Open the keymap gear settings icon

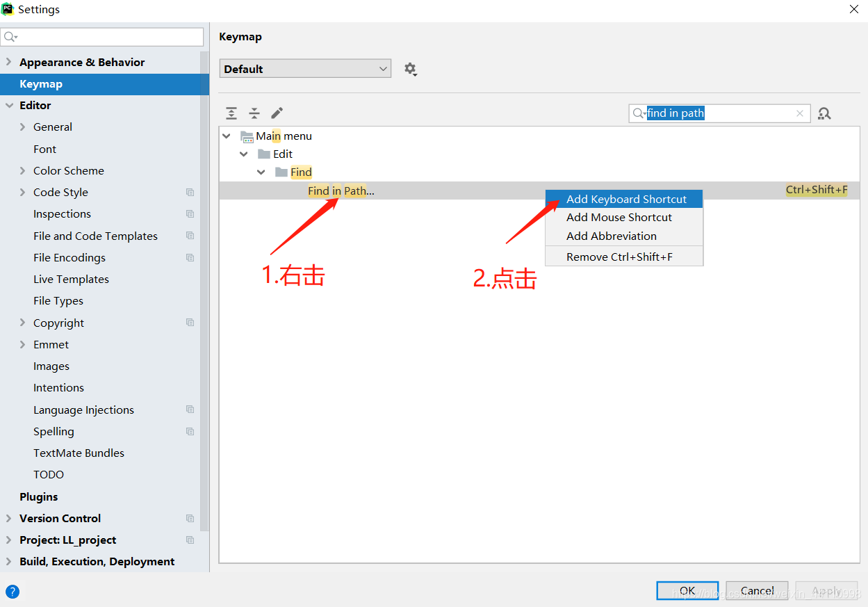410,69
